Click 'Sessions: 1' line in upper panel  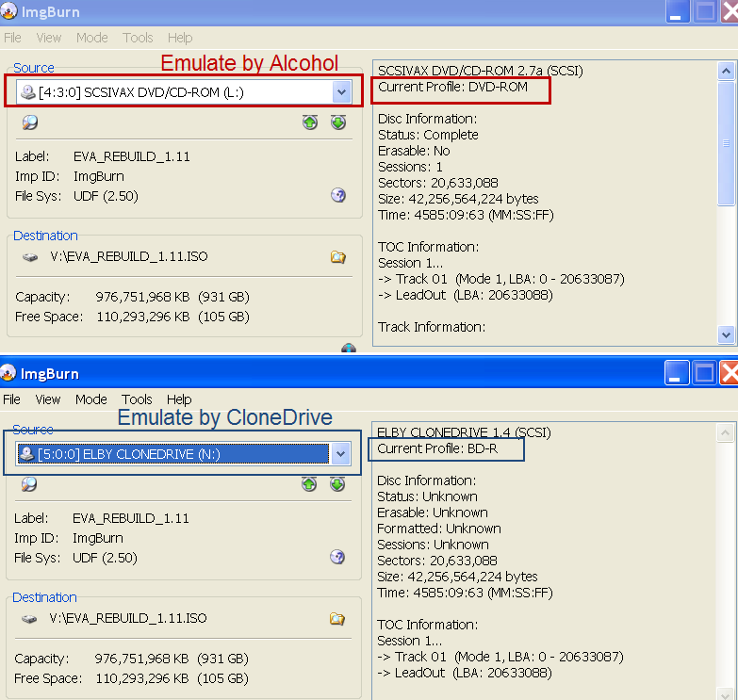(x=410, y=167)
